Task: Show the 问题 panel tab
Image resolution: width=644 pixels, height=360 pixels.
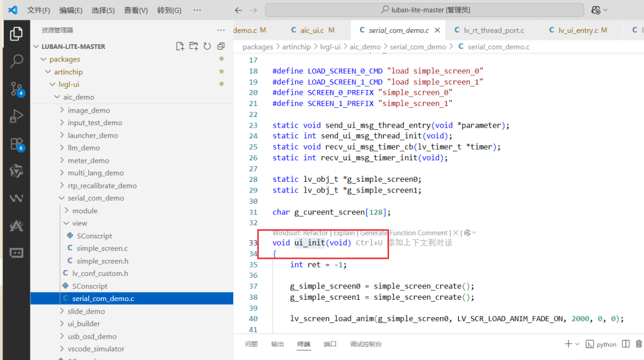Action: [x=252, y=344]
